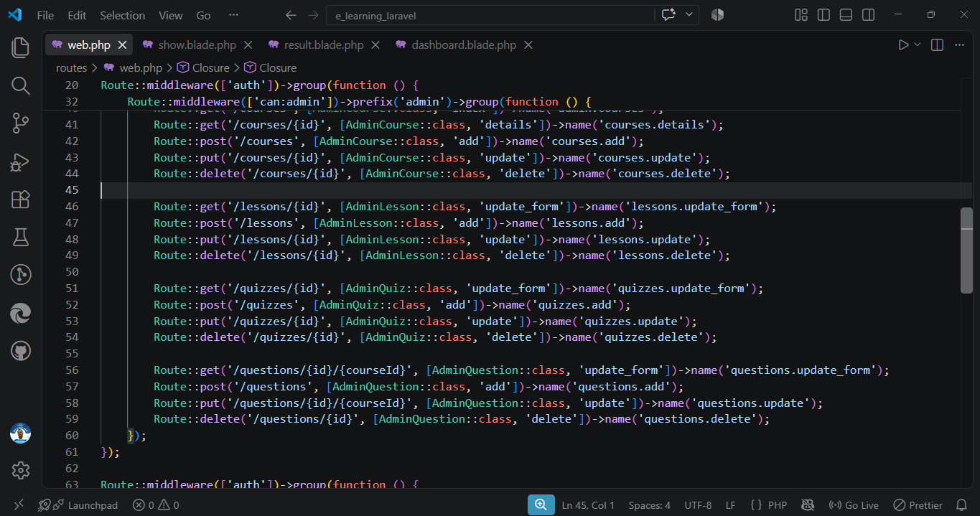Open Copilot status icon in status bar
This screenshot has width=980, height=516.
(x=808, y=505)
